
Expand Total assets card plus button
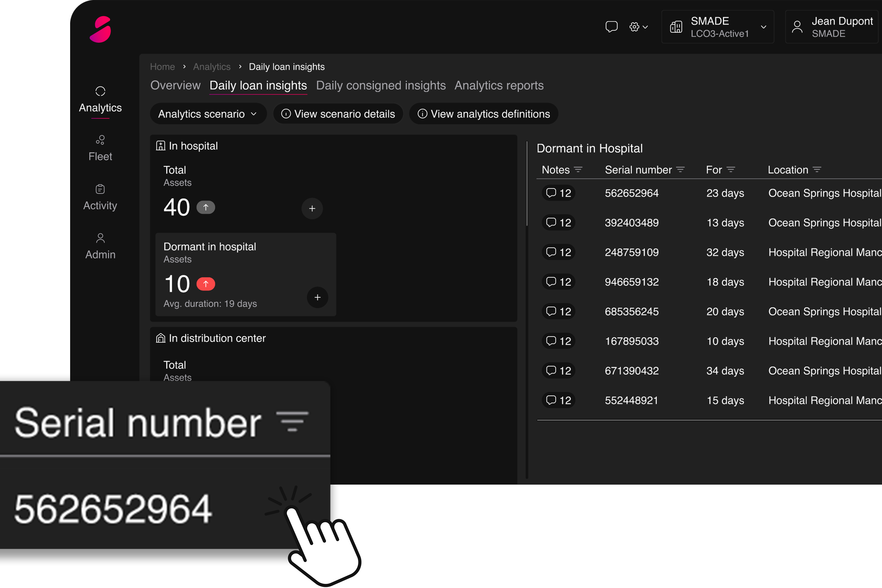[x=312, y=209]
